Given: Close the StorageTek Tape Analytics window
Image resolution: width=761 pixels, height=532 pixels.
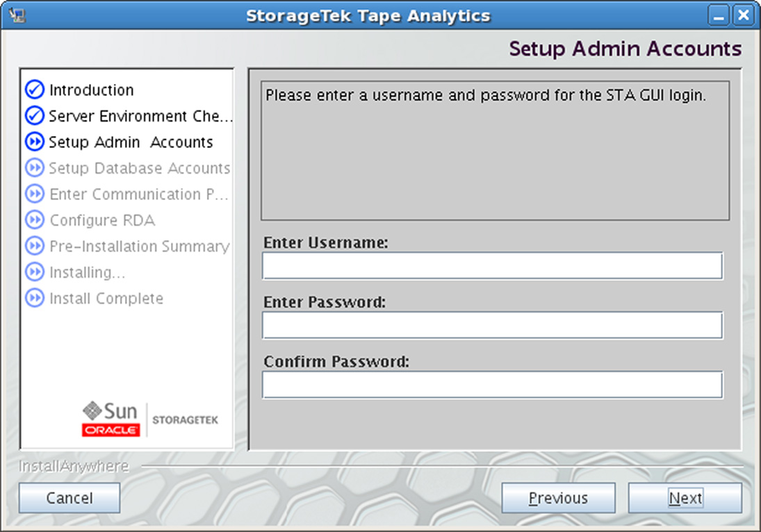Looking at the screenshot, I should click(x=744, y=15).
